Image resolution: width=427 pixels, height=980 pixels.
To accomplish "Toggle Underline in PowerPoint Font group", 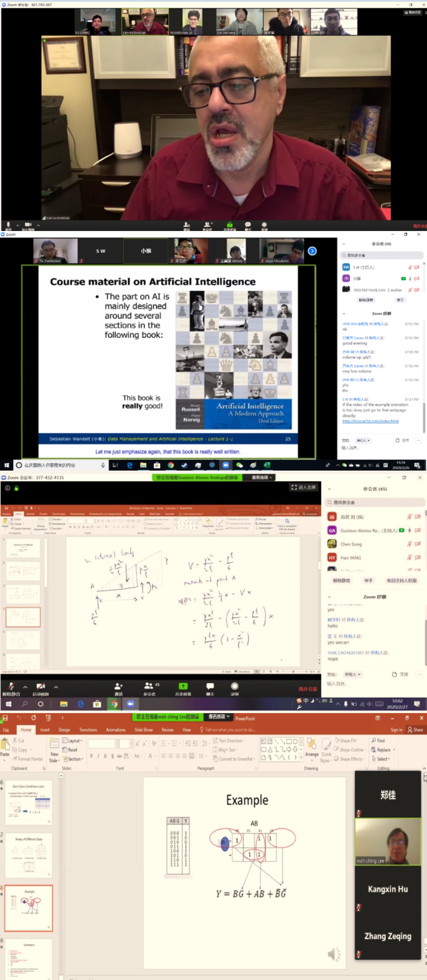I will coord(105,756).
